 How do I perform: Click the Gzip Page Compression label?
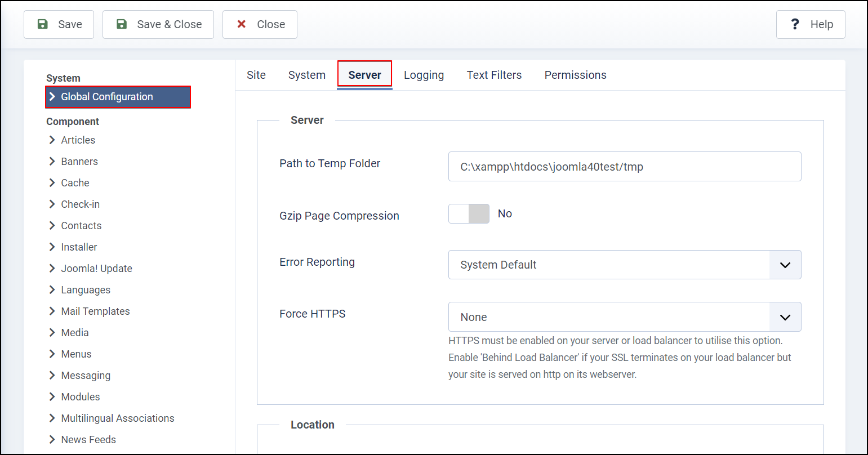[339, 216]
